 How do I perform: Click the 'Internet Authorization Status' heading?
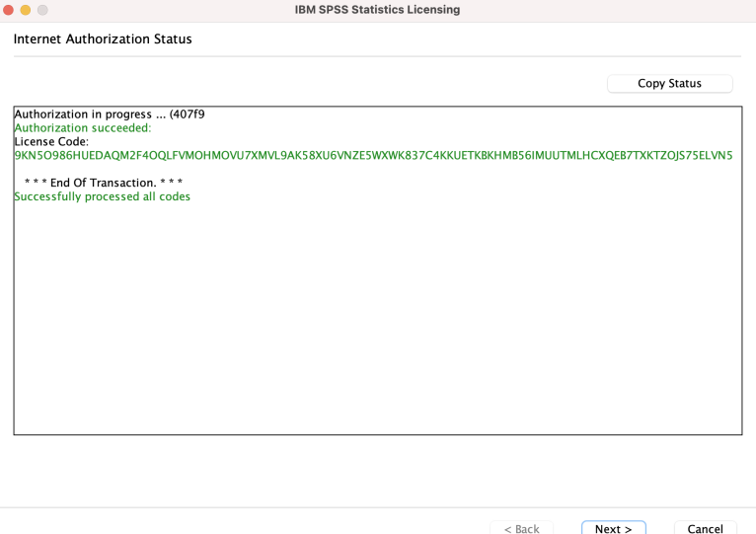click(103, 39)
